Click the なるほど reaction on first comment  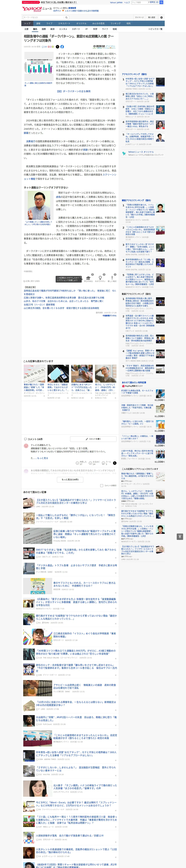94,463
